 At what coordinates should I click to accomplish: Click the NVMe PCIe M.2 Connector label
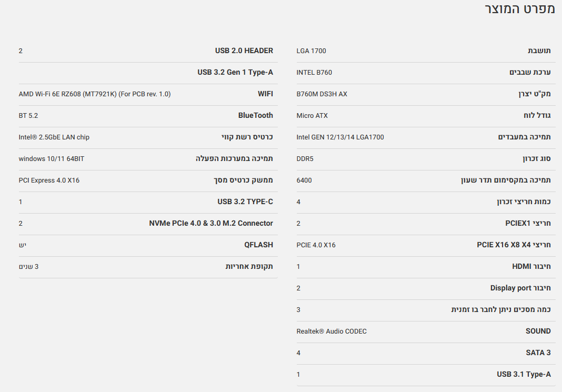pos(211,224)
